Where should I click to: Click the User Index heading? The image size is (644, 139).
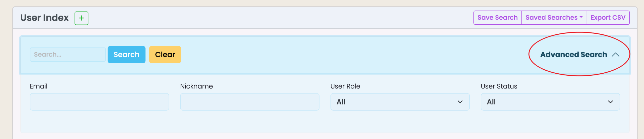point(45,18)
